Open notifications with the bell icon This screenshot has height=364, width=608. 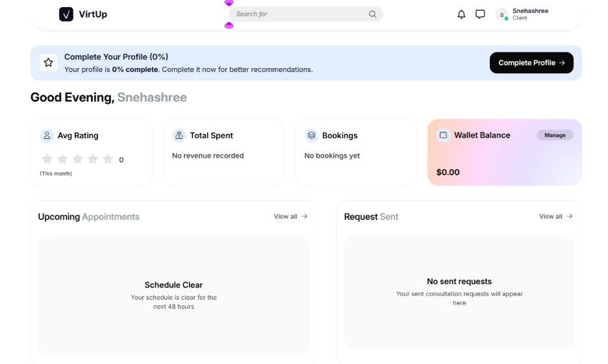tap(461, 14)
